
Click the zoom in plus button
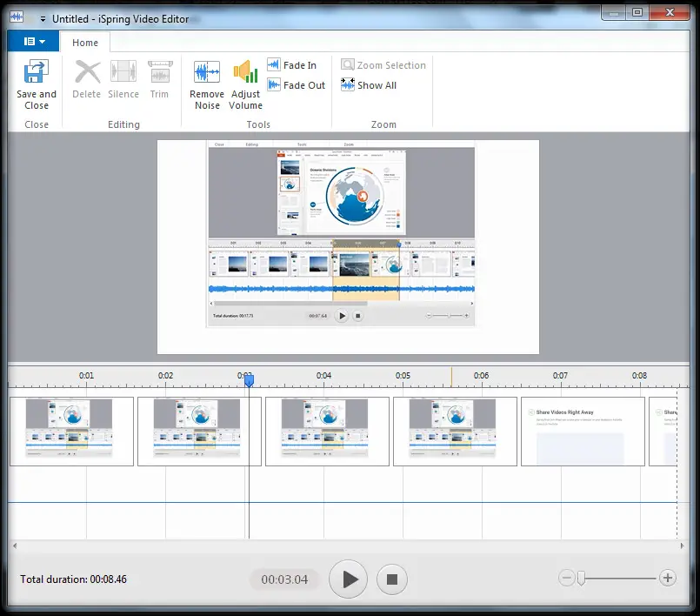pyautogui.click(x=667, y=578)
